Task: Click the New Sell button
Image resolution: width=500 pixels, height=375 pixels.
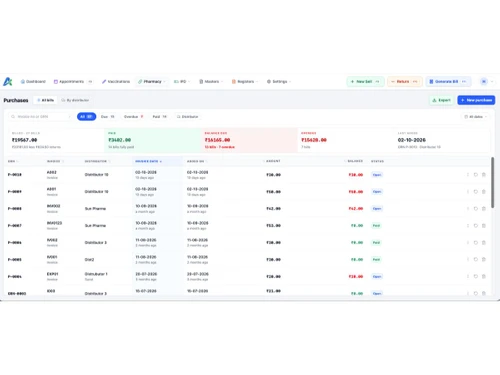Action: (365, 81)
